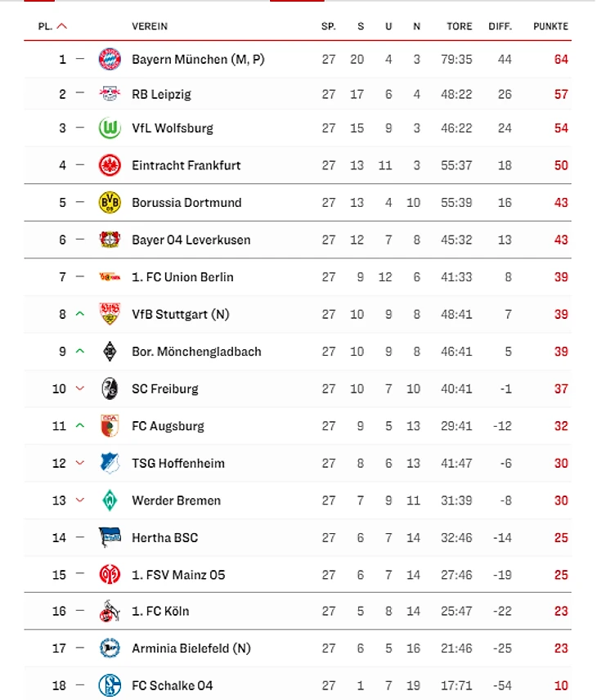Image resolution: width=597 pixels, height=700 pixels.
Task: Click the red down arrow beside TSG Hoffenheim
Action: tap(79, 463)
